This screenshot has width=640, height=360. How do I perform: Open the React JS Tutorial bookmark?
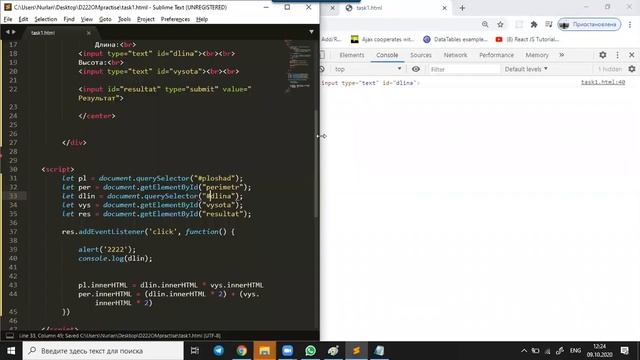tap(527, 39)
